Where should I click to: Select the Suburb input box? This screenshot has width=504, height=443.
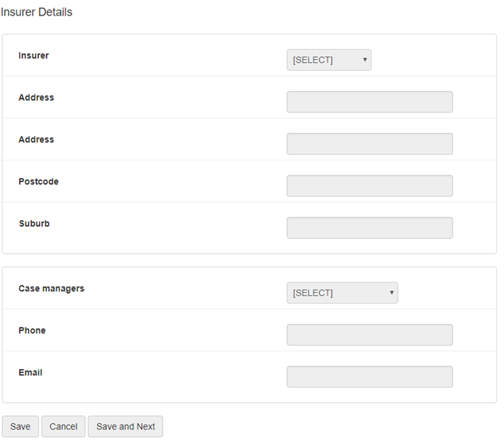tap(369, 228)
